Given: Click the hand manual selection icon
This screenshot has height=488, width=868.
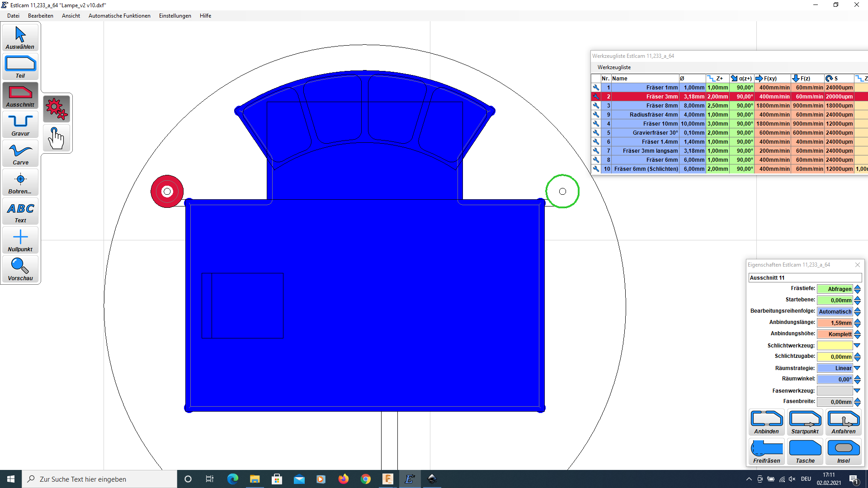Looking at the screenshot, I should (57, 138).
